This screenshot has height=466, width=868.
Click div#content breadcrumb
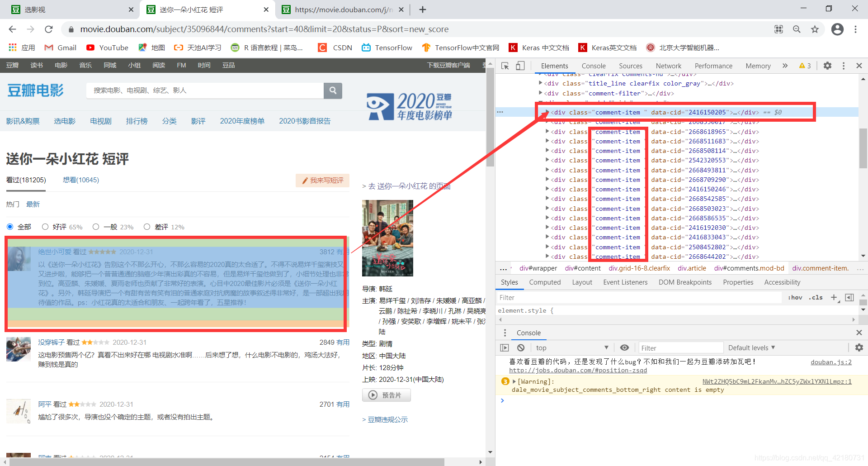click(583, 268)
